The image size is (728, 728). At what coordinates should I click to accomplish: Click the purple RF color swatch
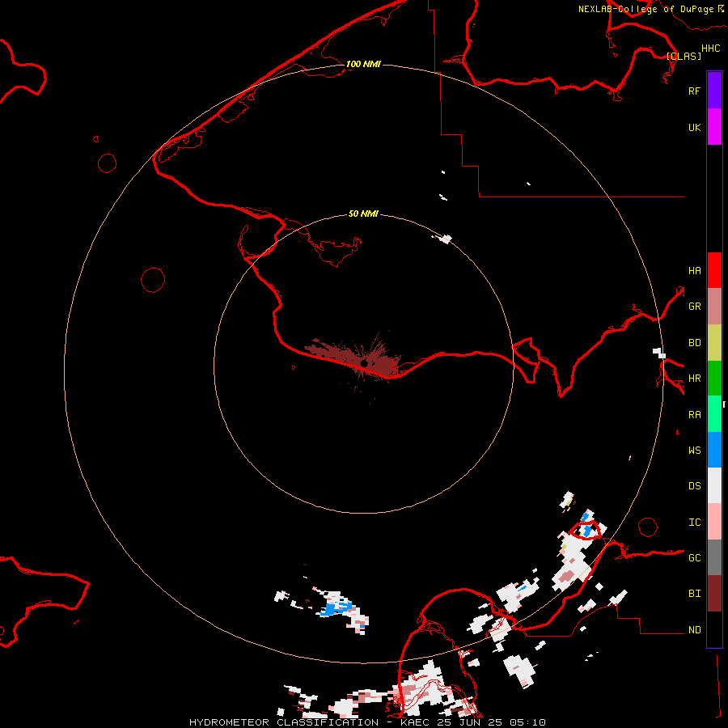click(x=714, y=91)
